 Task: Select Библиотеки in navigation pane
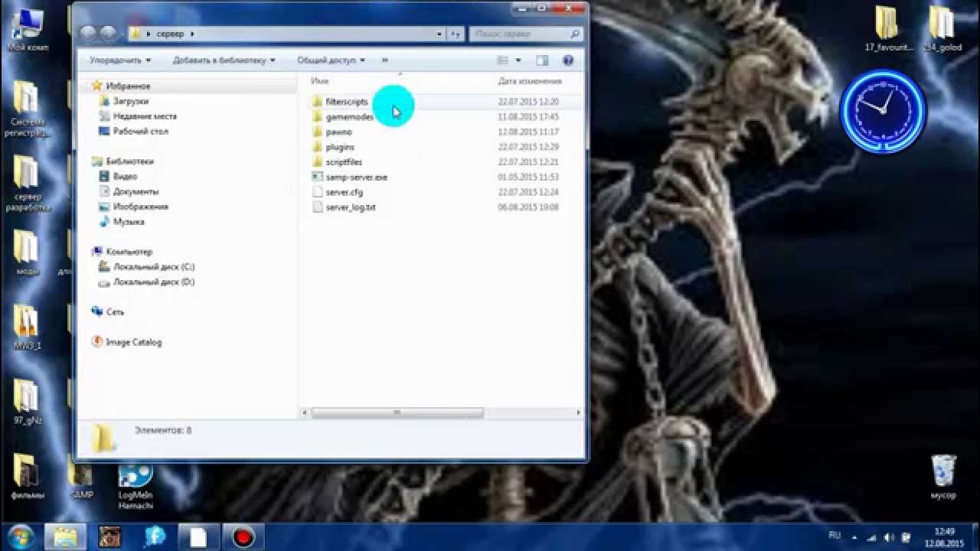click(x=129, y=161)
